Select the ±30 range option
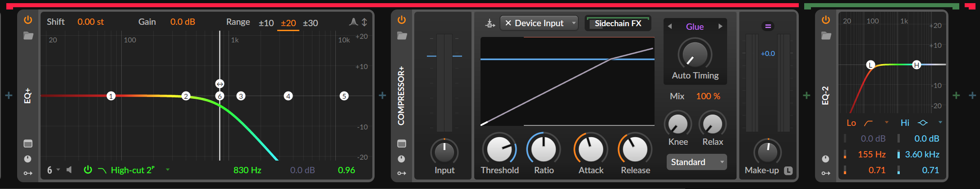The width and height of the screenshot is (980, 189). coord(310,23)
